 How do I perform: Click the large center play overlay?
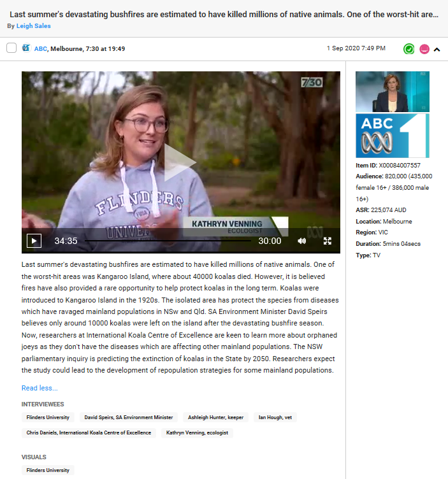[x=180, y=162]
